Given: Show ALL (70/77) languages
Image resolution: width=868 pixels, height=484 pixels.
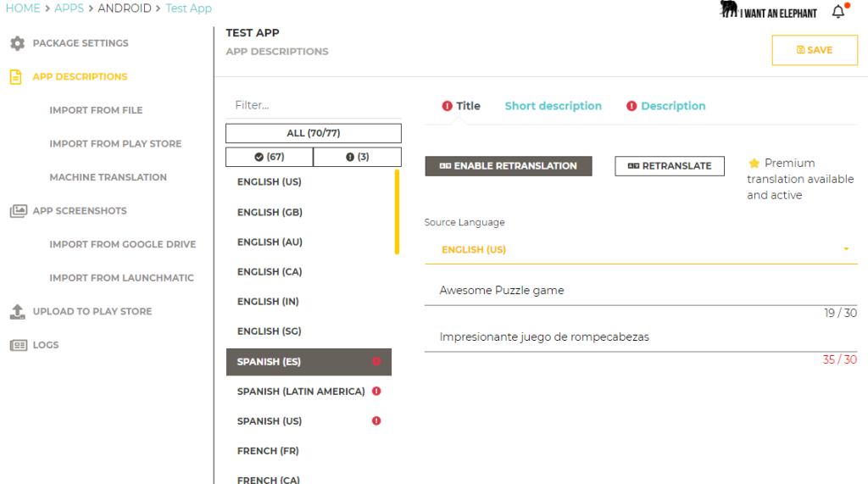Looking at the screenshot, I should coord(314,133).
